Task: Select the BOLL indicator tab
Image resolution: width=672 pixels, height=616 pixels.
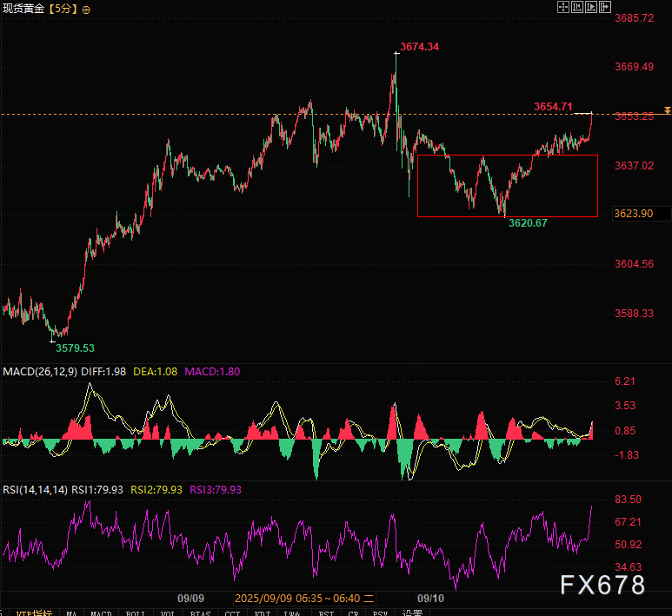Action: (135, 613)
